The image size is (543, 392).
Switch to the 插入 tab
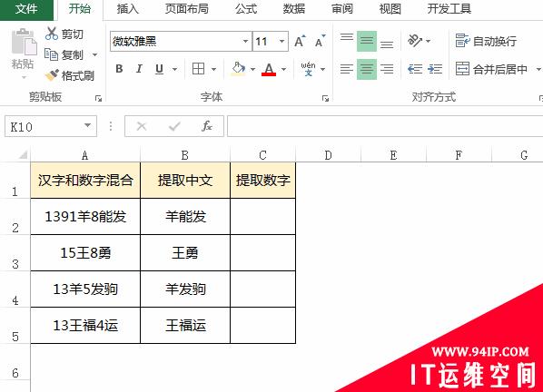click(x=128, y=9)
